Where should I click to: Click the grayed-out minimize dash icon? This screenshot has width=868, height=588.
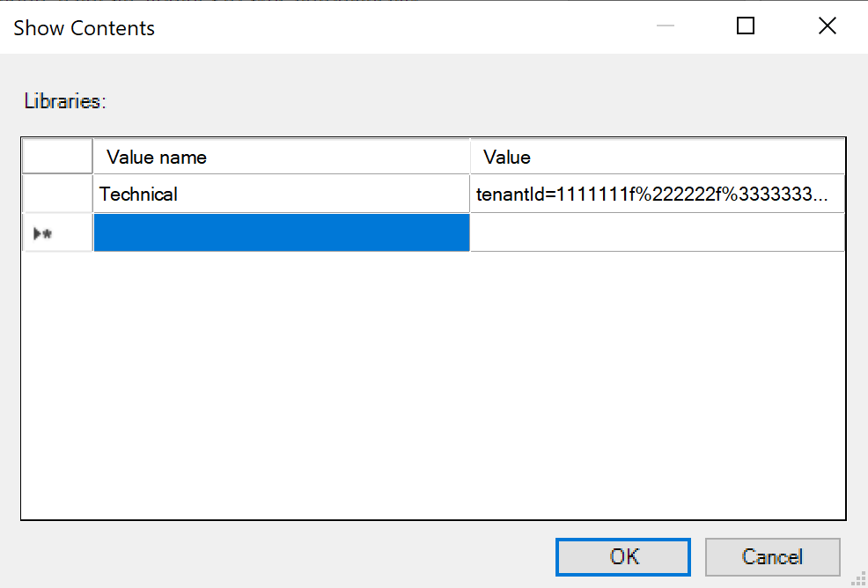[x=665, y=26]
